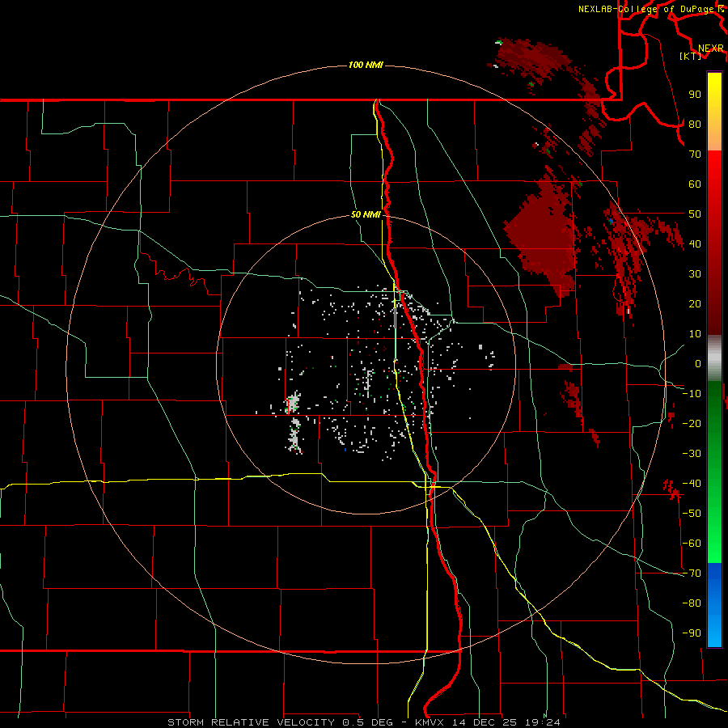Click the 50 NMI range ring label
Image resolution: width=728 pixels, height=728 pixels.
click(x=366, y=214)
